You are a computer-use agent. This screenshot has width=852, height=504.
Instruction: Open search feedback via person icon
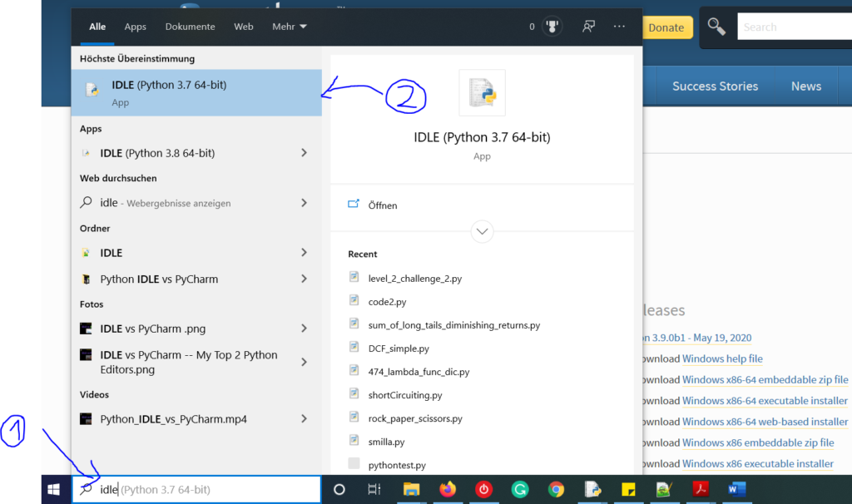click(588, 27)
